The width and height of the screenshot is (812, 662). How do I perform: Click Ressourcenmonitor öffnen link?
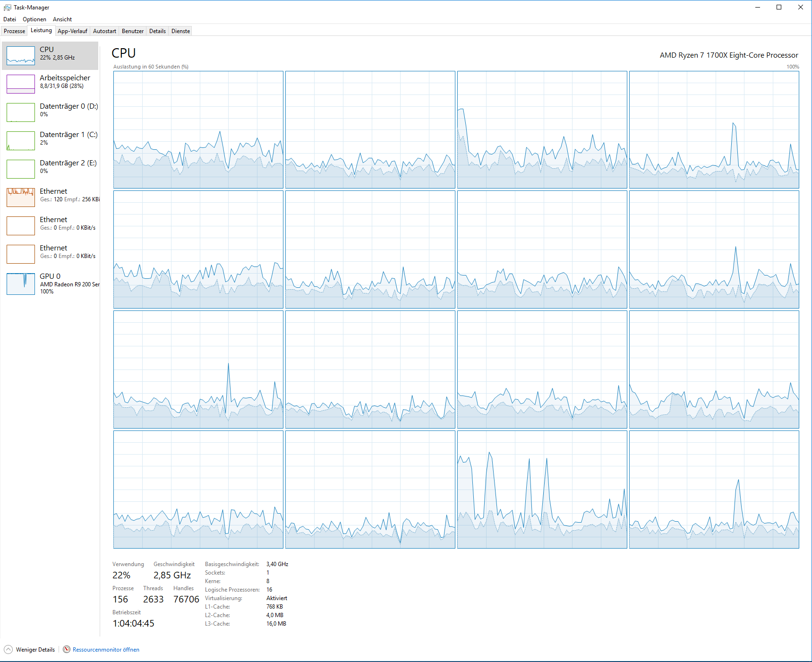click(x=106, y=650)
